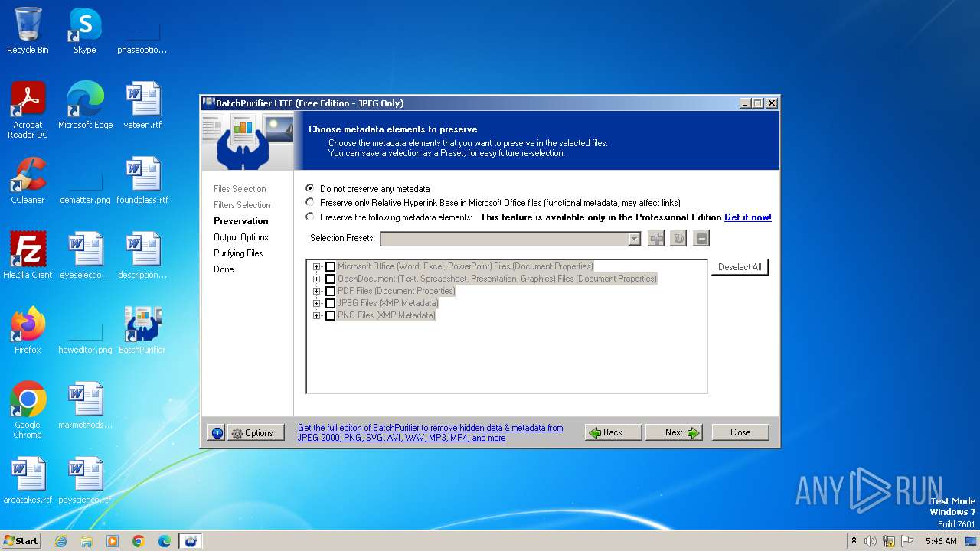Show hidden system tray icons arrow
980x551 pixels.
(x=854, y=540)
